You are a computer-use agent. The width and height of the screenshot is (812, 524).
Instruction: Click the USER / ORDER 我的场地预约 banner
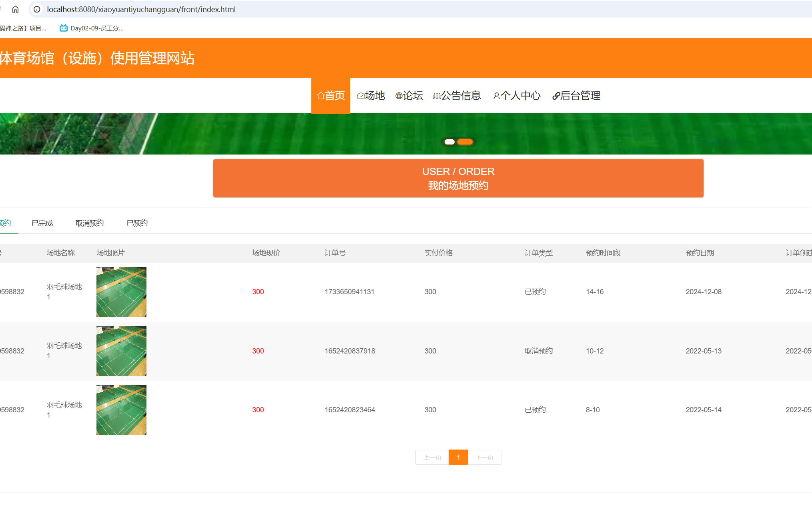458,178
